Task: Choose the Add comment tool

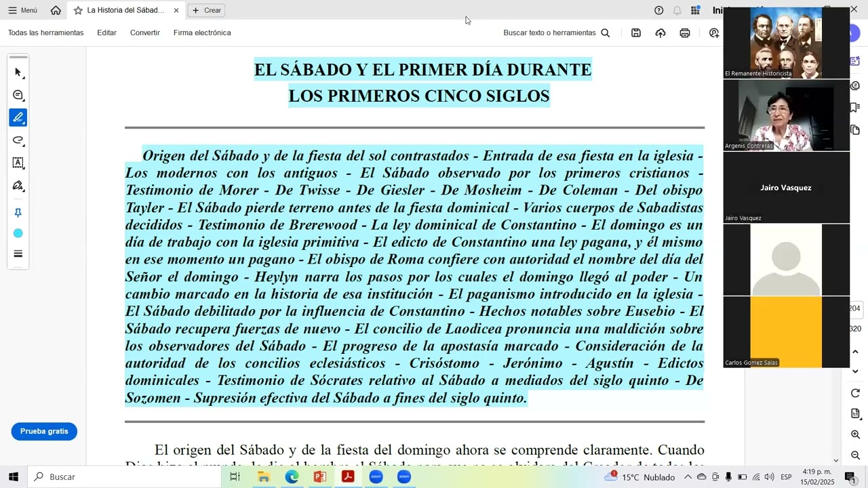Action: (x=18, y=95)
